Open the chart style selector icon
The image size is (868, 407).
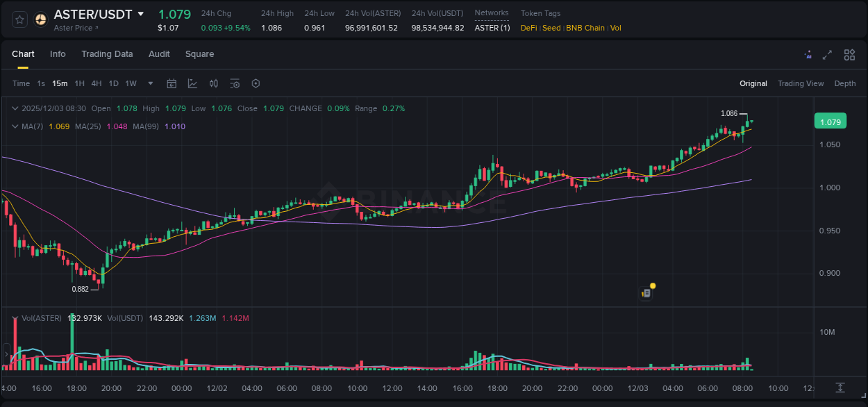coord(192,83)
